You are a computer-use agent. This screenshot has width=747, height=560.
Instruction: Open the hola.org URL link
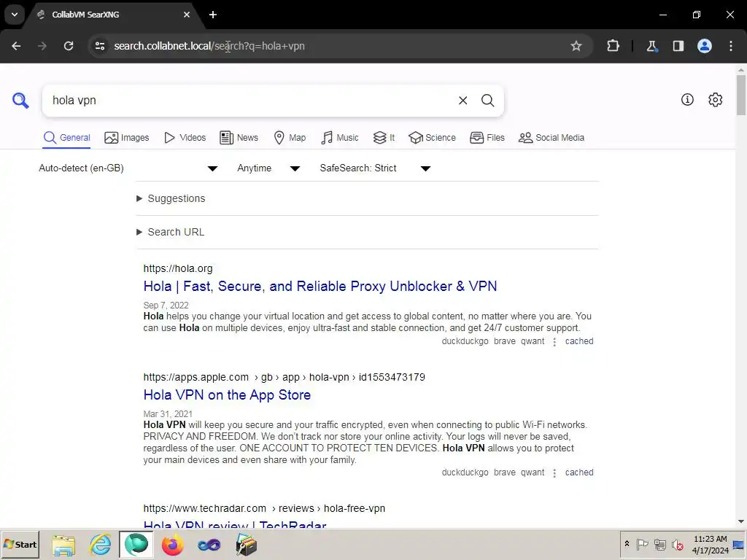pos(178,268)
